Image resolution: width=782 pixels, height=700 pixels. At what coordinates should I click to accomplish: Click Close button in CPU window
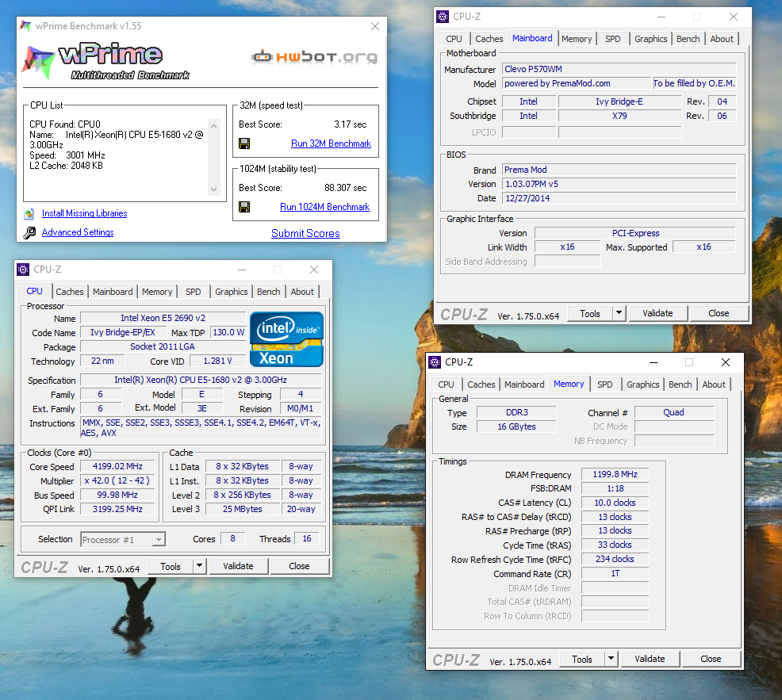(x=299, y=566)
